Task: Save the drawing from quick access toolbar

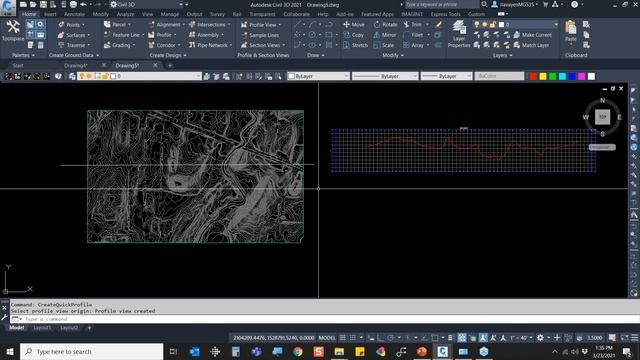Action: pyautogui.click(x=43, y=4)
